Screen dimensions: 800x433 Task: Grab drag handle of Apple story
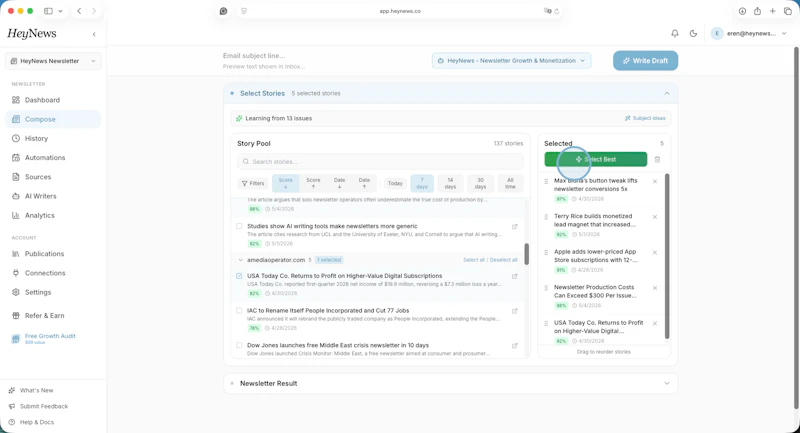pyautogui.click(x=546, y=252)
